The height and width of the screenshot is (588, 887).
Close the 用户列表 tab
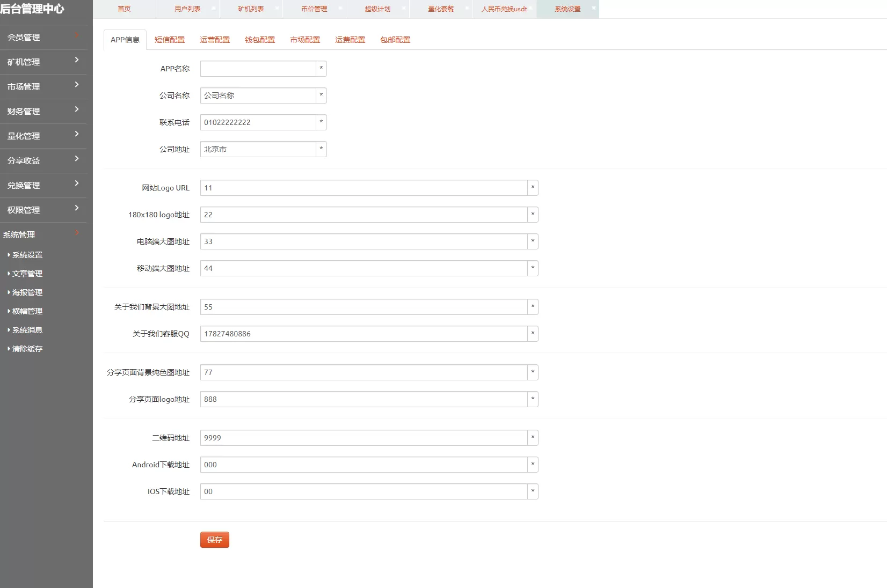(214, 8)
